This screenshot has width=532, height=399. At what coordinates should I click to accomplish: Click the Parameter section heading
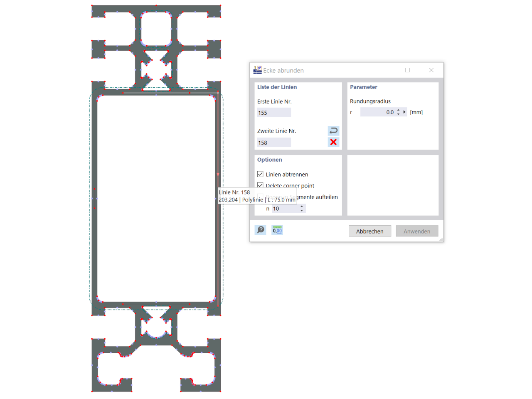pyautogui.click(x=364, y=87)
